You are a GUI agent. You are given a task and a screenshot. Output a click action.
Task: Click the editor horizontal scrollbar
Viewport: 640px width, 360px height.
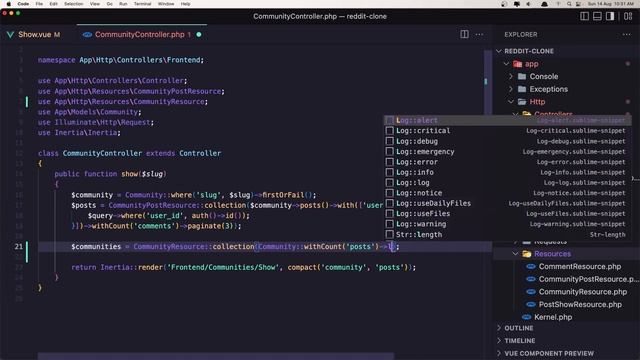click(x=216, y=356)
